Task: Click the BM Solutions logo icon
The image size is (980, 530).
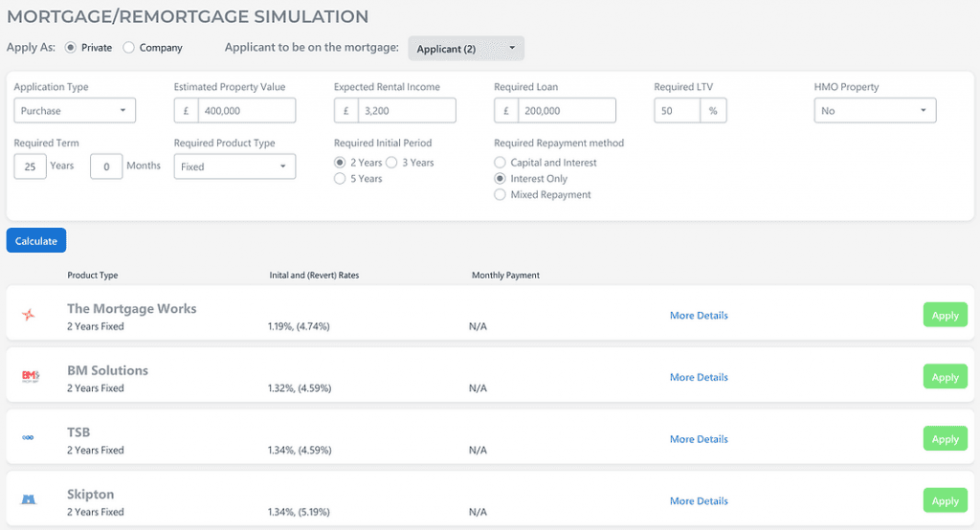Action: [30, 376]
